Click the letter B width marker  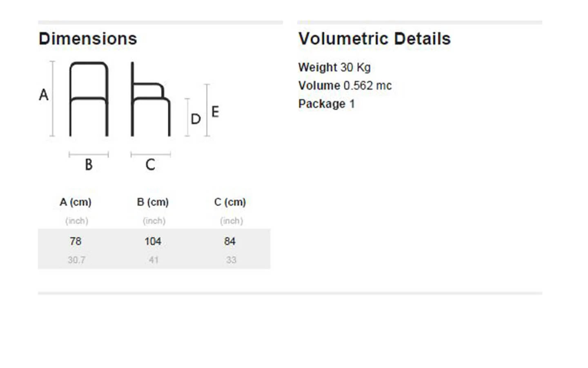point(89,165)
